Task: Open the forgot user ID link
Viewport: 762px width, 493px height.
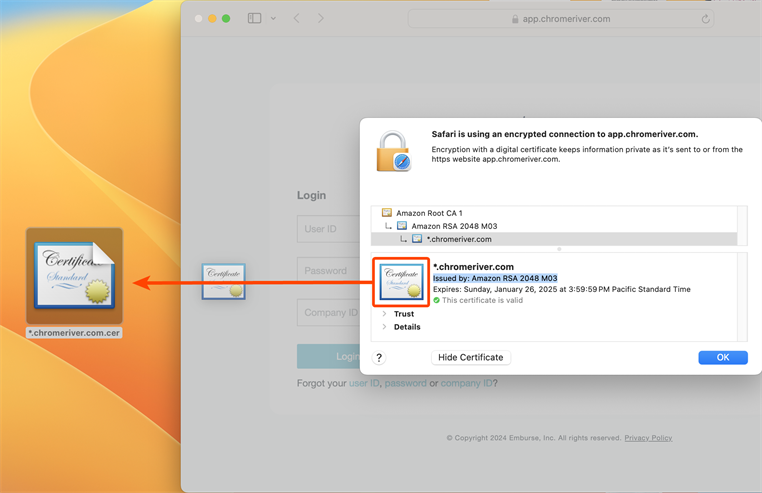Action: (364, 383)
